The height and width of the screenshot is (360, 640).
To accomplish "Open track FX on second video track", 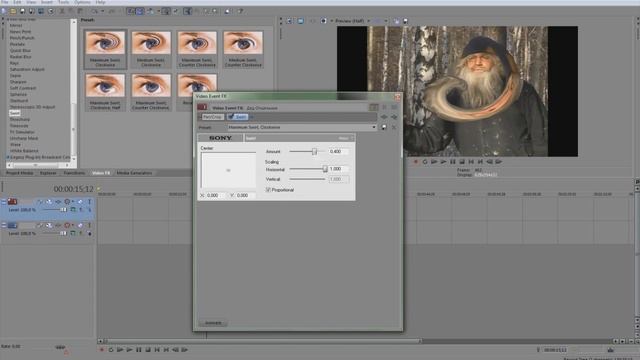I will pos(49,225).
